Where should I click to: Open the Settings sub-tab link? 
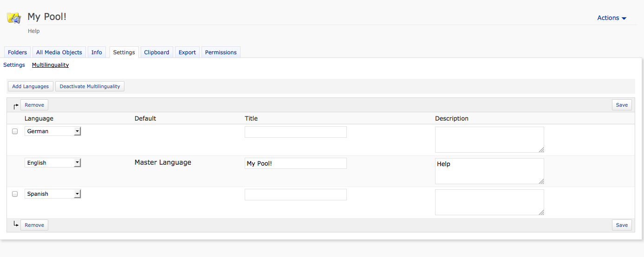tap(14, 65)
